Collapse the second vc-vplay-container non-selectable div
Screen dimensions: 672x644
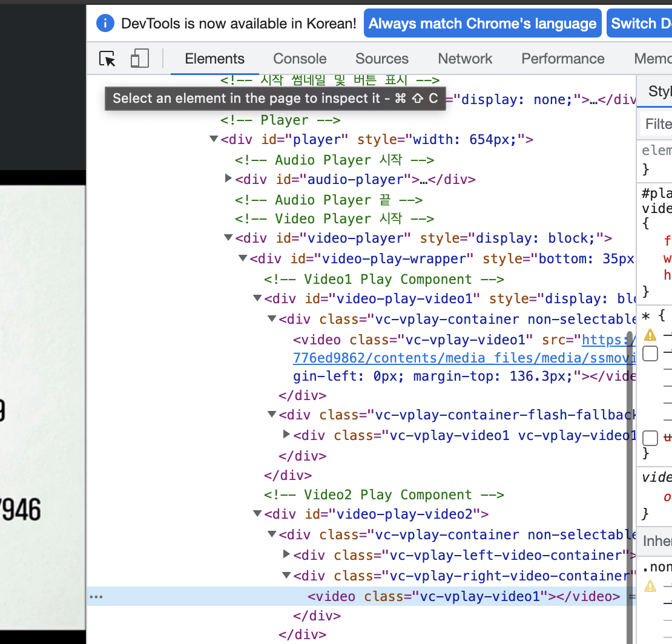(272, 534)
